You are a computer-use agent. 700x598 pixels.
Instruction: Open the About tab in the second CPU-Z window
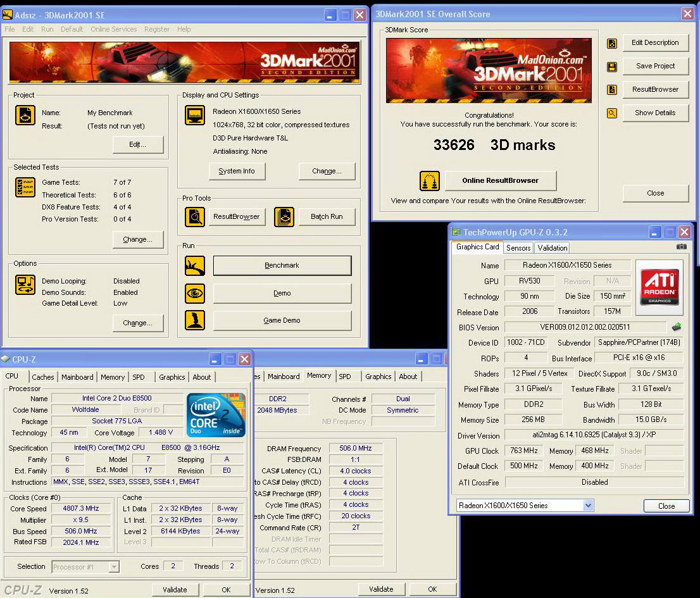click(408, 377)
